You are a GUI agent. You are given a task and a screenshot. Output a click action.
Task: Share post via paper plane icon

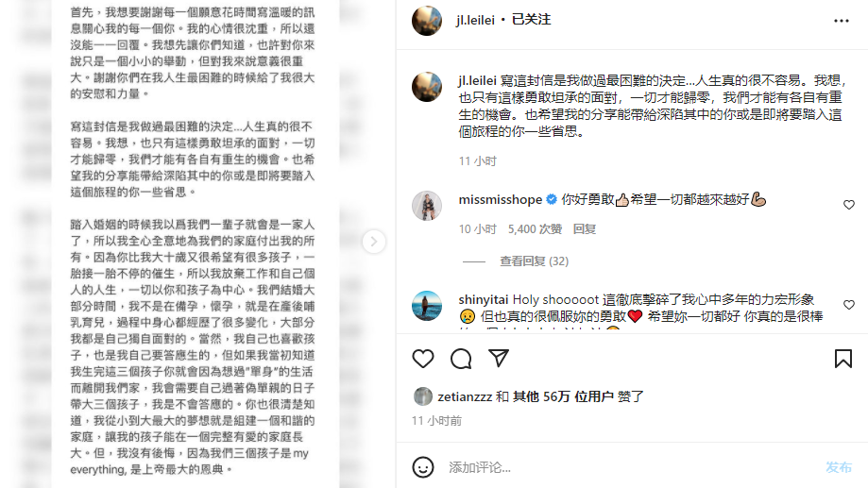(499, 358)
